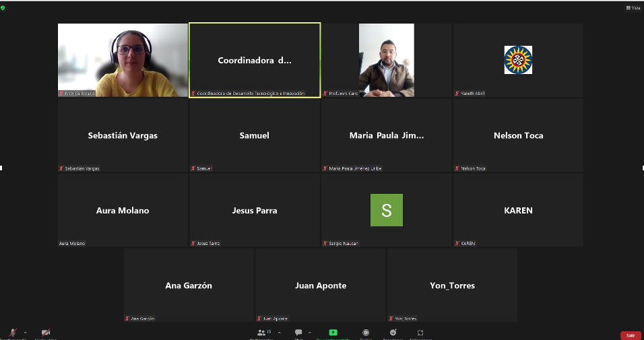The height and width of the screenshot is (340, 644).
Task: Open the Chat icon in toolbar
Action: [x=298, y=333]
